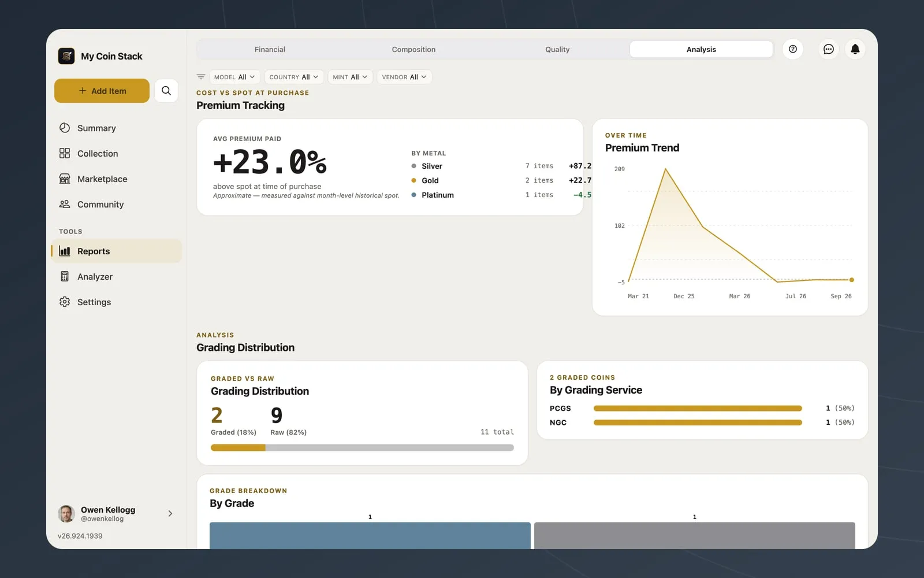924x578 pixels.
Task: Click the NGC grading service bar
Action: (x=698, y=423)
